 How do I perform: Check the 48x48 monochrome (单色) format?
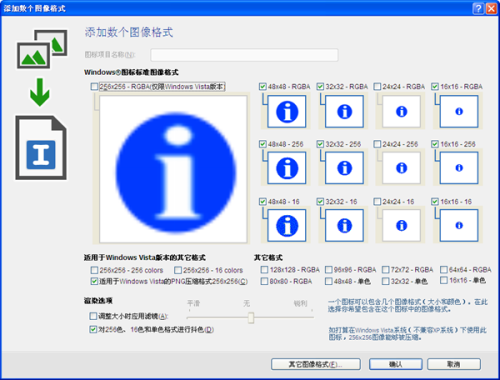click(329, 281)
